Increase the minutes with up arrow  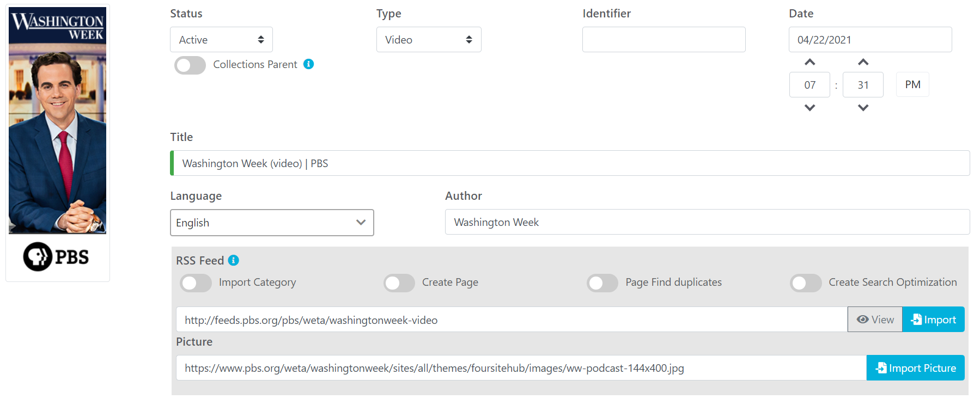pyautogui.click(x=863, y=62)
